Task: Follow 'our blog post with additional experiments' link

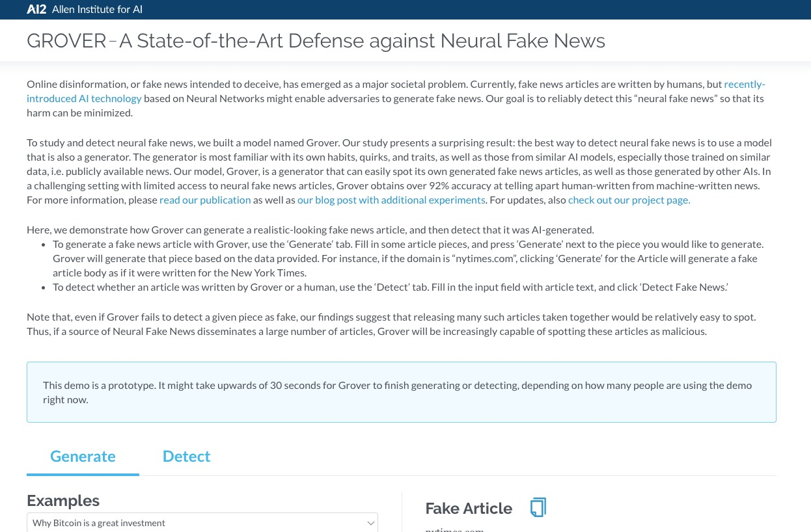Action: [x=391, y=200]
